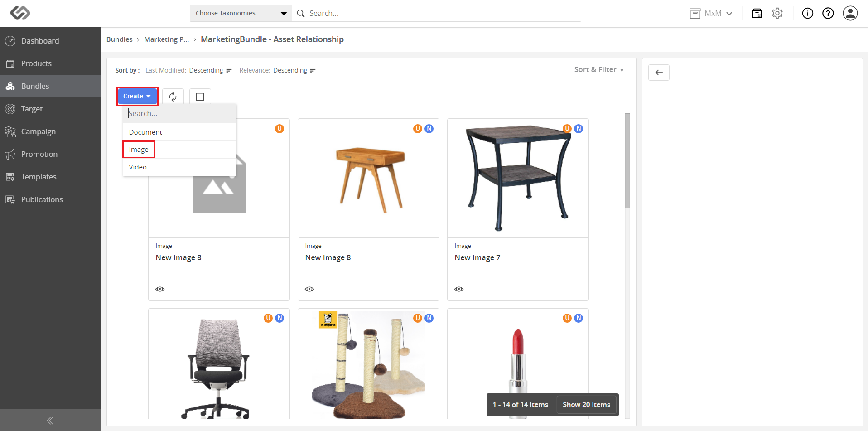
Task: Choose Document in the Create menu
Action: (x=180, y=132)
